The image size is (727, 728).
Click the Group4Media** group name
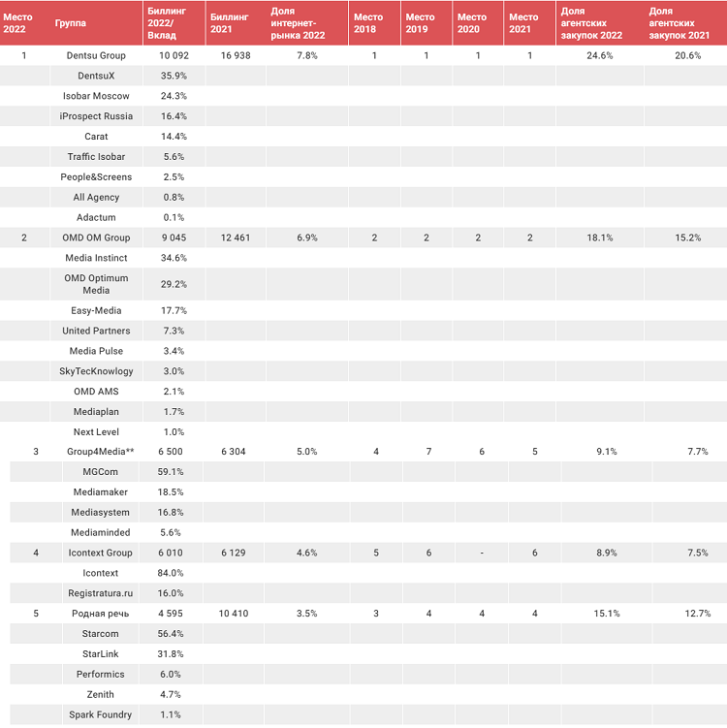[x=100, y=452]
